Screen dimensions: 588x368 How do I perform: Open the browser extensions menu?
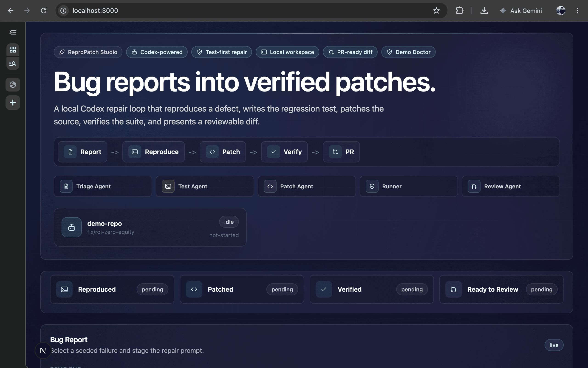point(459,11)
